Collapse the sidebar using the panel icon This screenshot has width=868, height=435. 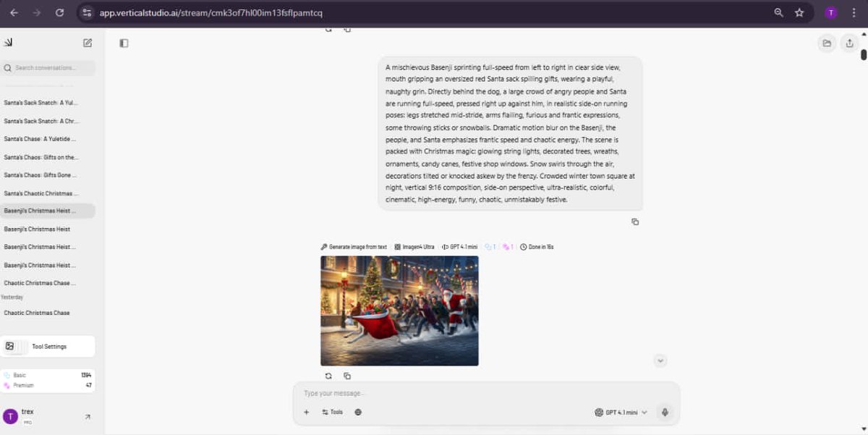coord(124,43)
